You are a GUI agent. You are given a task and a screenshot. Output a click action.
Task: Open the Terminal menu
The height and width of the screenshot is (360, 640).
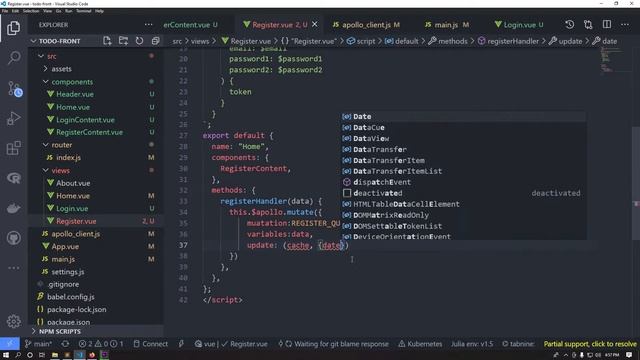click(84, 11)
